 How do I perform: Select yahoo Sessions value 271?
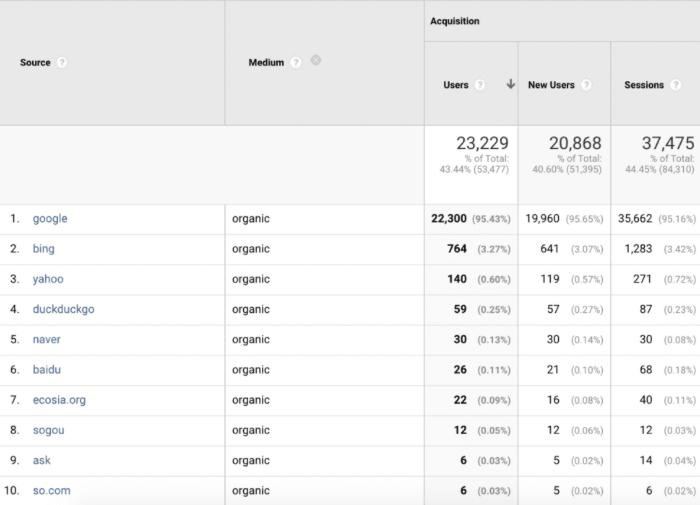[x=642, y=279]
